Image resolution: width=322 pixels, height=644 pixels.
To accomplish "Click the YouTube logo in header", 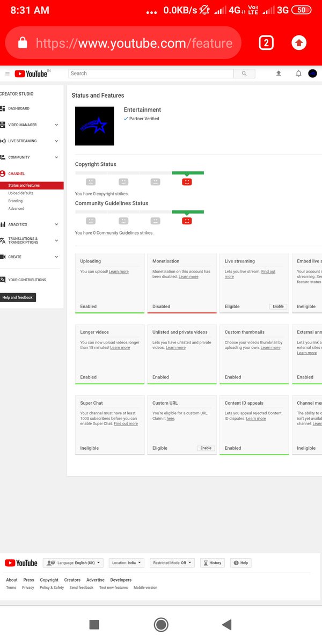I will 31,74.
